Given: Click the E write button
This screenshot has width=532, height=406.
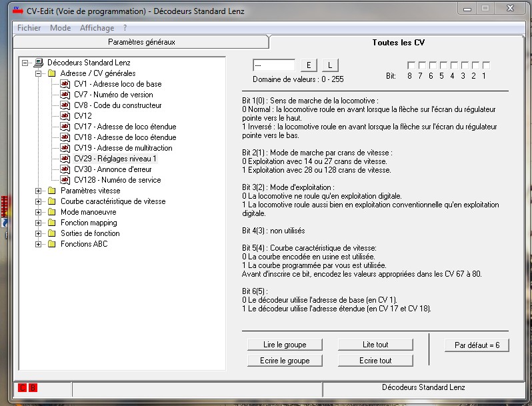Looking at the screenshot, I should click(309, 65).
